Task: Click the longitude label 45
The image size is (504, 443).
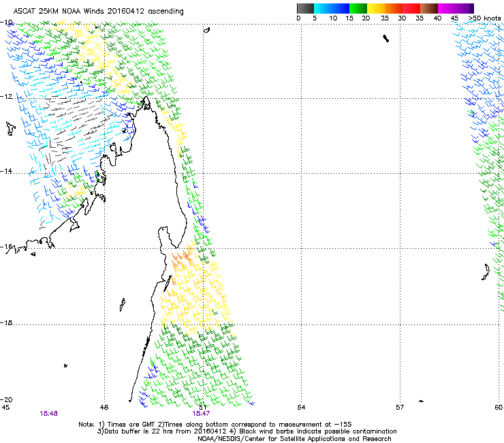Action: pyautogui.click(x=5, y=408)
